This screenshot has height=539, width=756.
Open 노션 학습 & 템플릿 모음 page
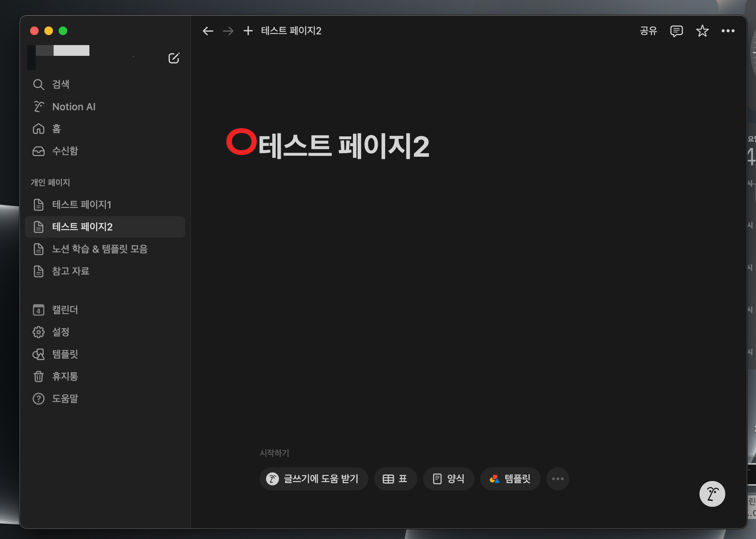100,249
